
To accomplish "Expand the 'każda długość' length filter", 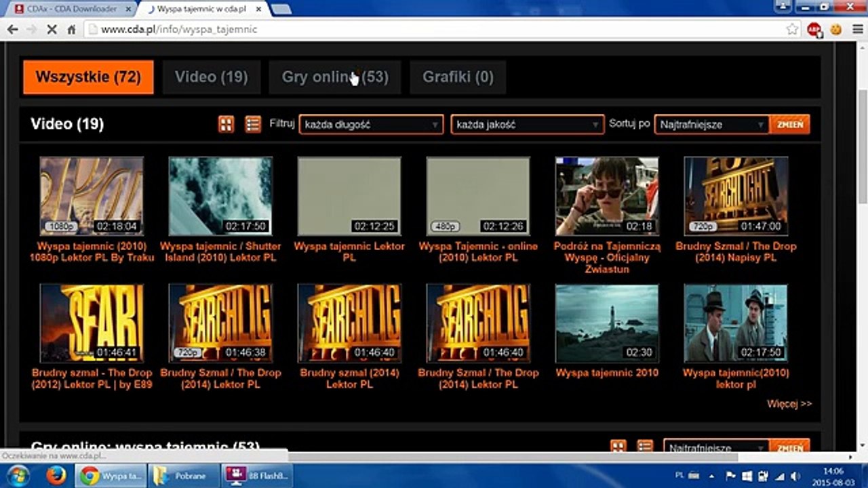I will [372, 125].
